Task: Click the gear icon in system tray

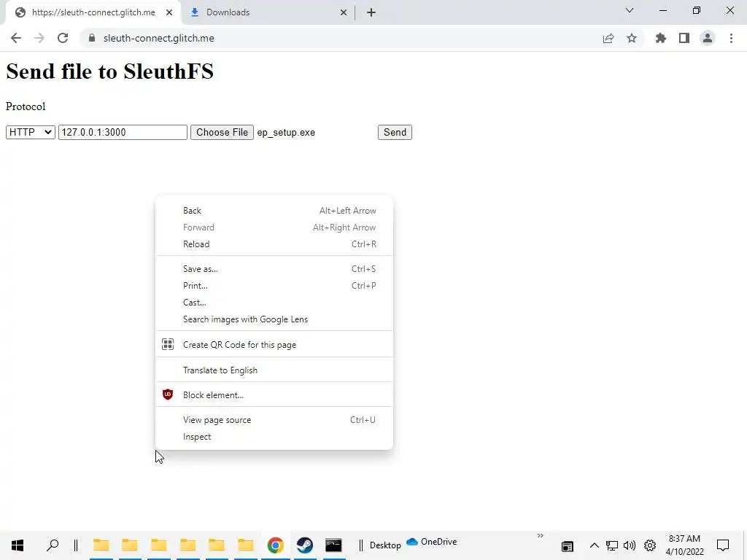Action: click(x=650, y=545)
